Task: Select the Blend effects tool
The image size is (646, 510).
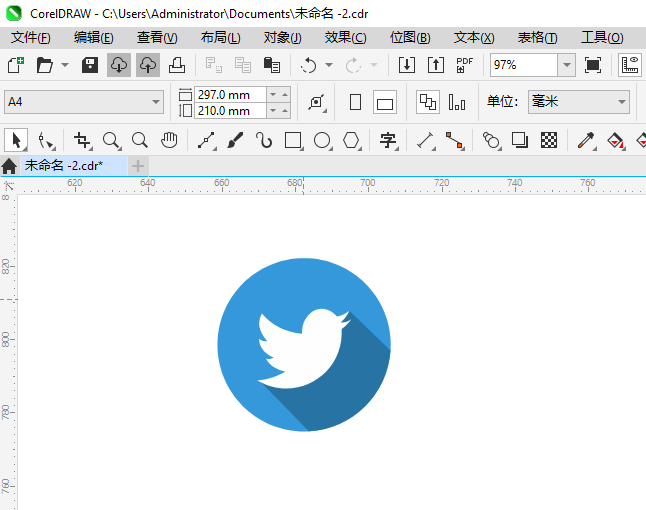Action: pos(491,140)
